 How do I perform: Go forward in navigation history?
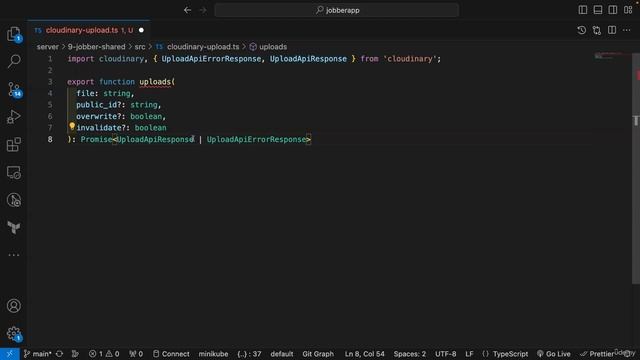(x=203, y=10)
